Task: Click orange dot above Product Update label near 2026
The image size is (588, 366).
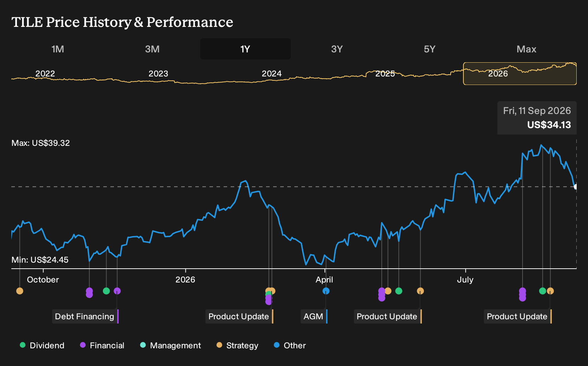Action: 272,291
